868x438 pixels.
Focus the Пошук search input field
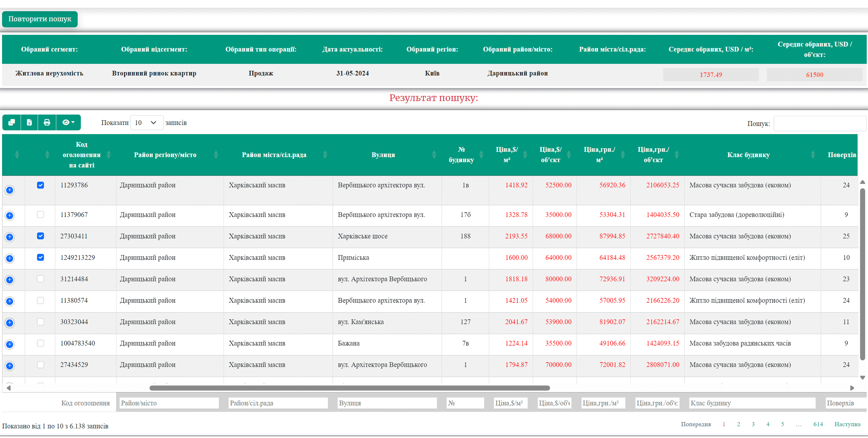[820, 124]
